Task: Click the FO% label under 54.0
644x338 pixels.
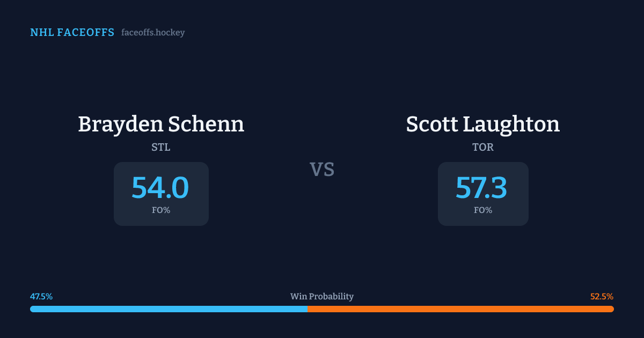Action: pos(161,210)
